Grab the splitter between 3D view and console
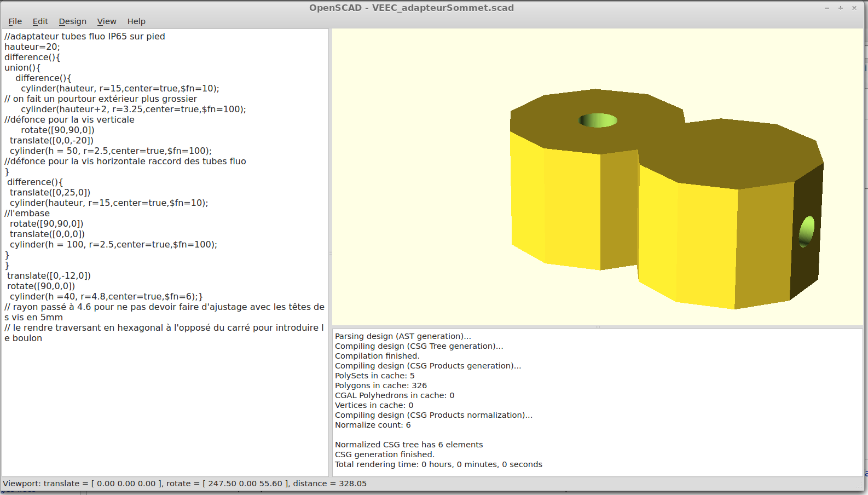 coord(598,327)
